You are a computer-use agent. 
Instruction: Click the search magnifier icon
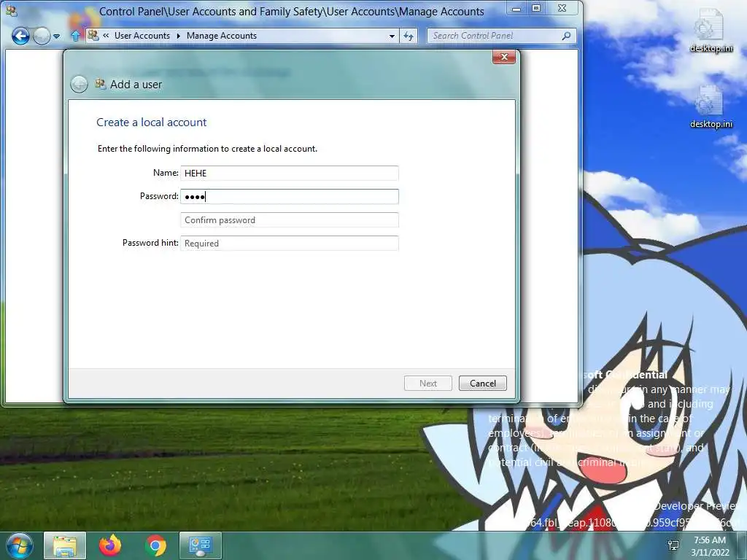(x=566, y=36)
